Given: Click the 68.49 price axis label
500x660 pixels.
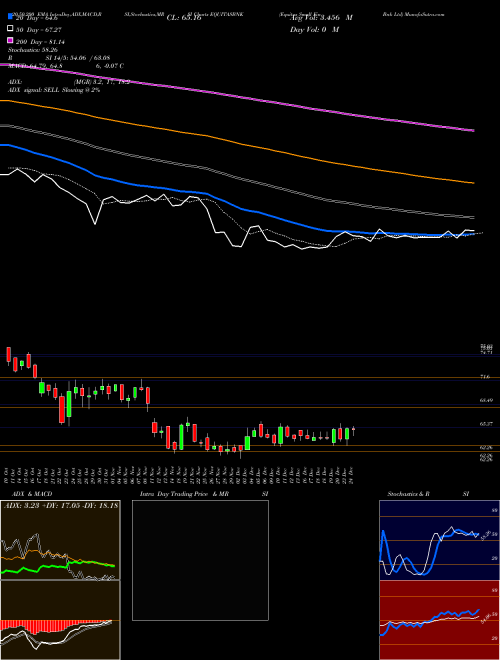Looking at the screenshot, I should 486,401.
